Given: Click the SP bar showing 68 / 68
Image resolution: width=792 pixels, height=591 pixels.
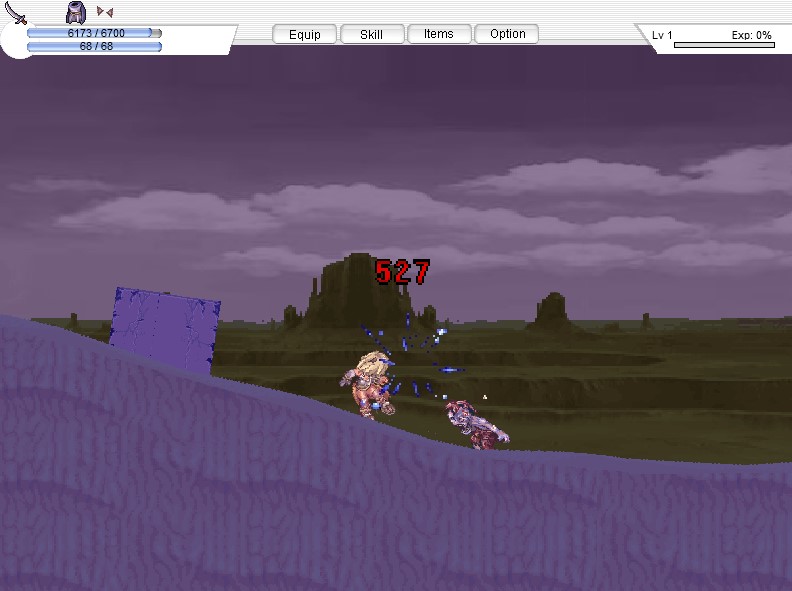Looking at the screenshot, I should (x=94, y=46).
